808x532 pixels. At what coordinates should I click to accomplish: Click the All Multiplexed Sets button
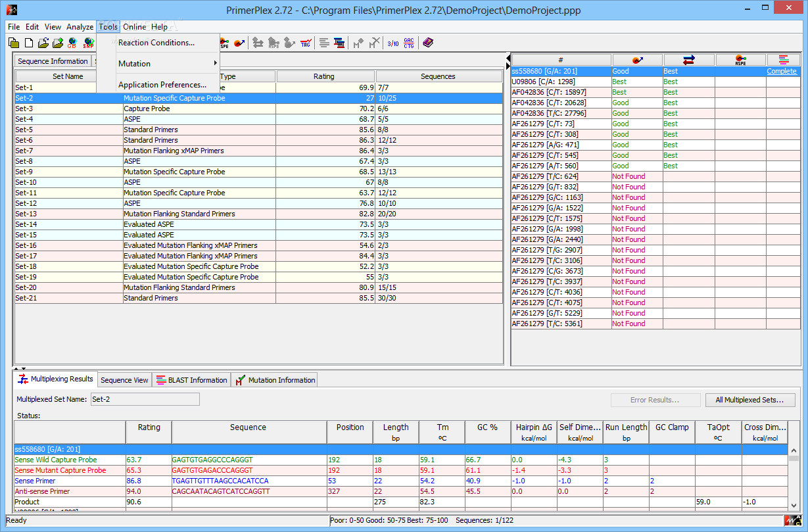pyautogui.click(x=748, y=400)
